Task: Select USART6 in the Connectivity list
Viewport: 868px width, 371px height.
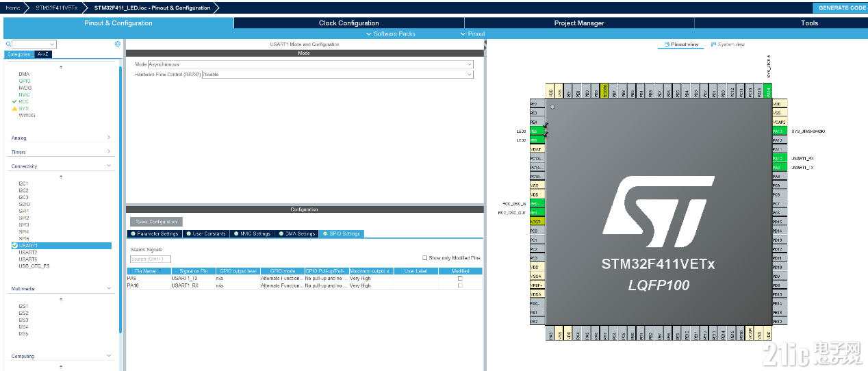Action: click(x=28, y=259)
